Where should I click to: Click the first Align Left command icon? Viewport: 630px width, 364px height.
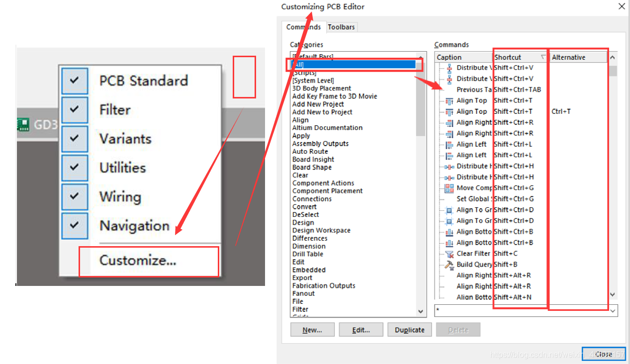coord(449,144)
